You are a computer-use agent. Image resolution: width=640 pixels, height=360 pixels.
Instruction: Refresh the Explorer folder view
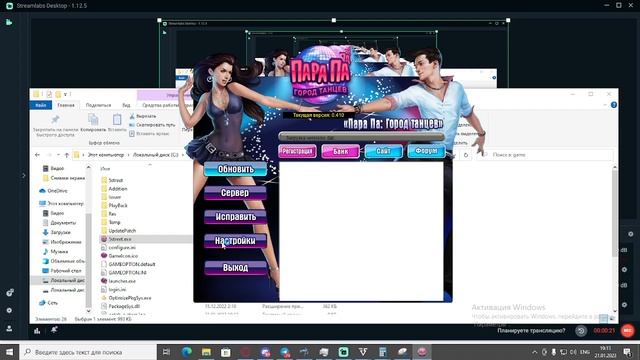click(466, 155)
